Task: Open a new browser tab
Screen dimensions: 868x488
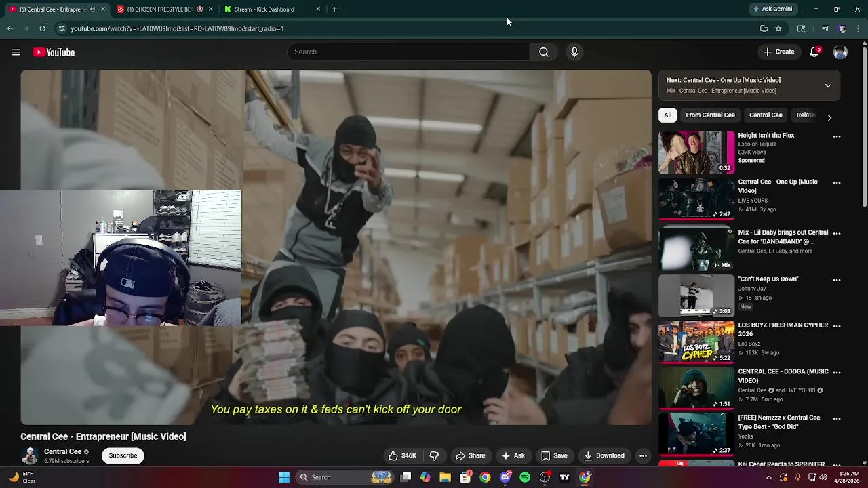Action: (x=334, y=9)
